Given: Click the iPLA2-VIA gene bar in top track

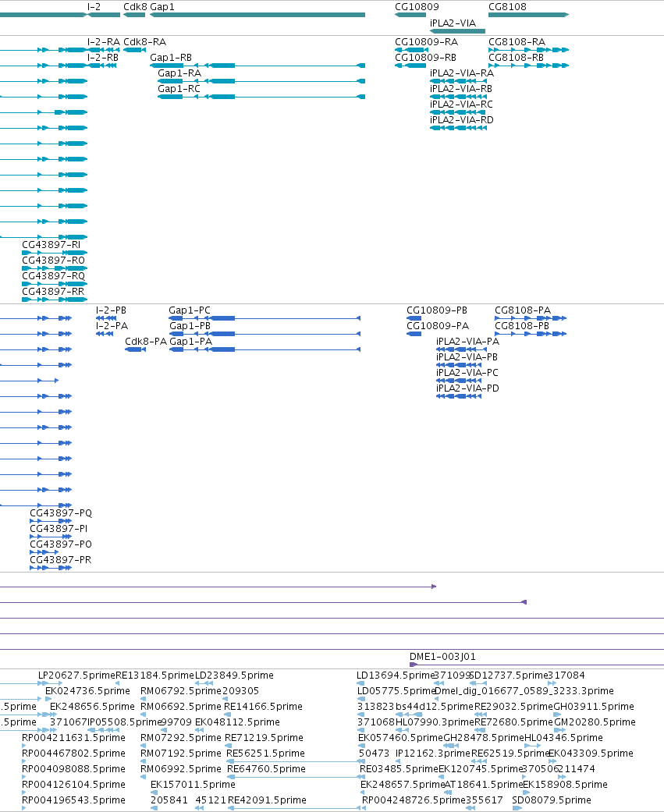Looking at the screenshot, I should 457,31.
